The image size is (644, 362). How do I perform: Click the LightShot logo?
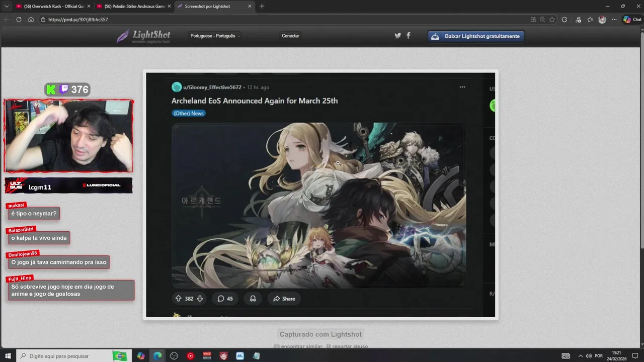tap(144, 36)
